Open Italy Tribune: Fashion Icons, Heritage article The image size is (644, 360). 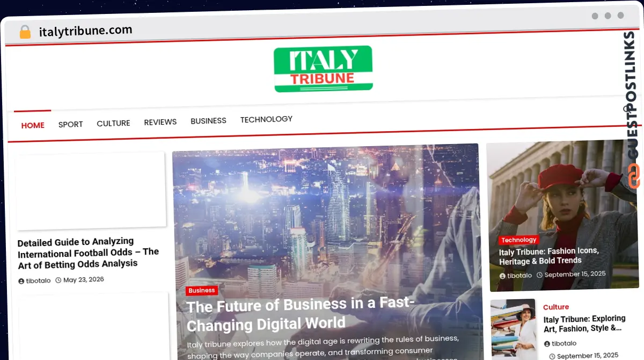coord(549,256)
